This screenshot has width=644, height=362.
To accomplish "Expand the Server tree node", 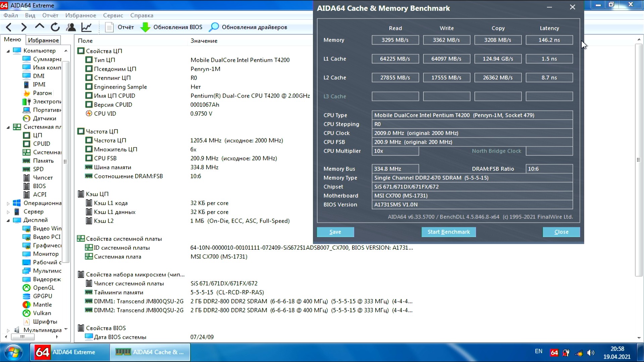I will click(x=8, y=212).
